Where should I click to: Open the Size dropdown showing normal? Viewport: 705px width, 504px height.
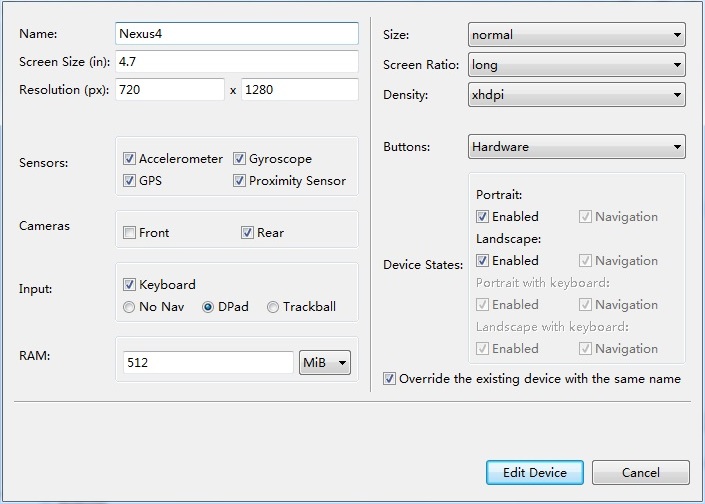click(576, 35)
